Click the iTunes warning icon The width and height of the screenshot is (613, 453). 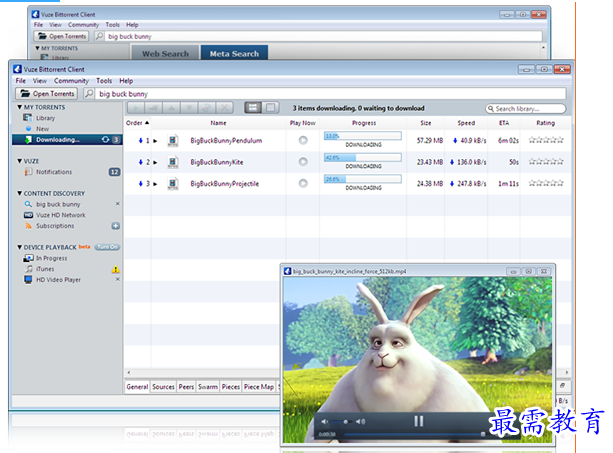[x=116, y=269]
